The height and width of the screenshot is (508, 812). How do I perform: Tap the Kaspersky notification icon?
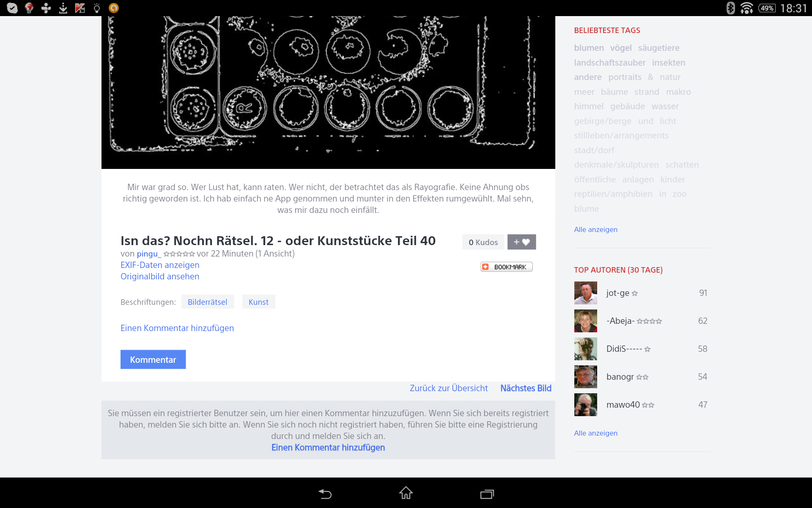point(80,8)
